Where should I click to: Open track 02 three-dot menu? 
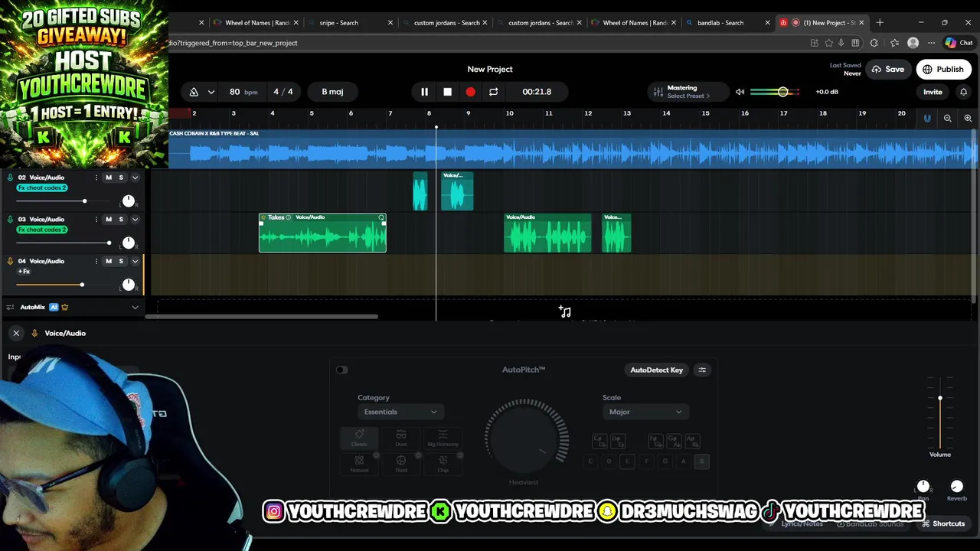click(x=96, y=178)
